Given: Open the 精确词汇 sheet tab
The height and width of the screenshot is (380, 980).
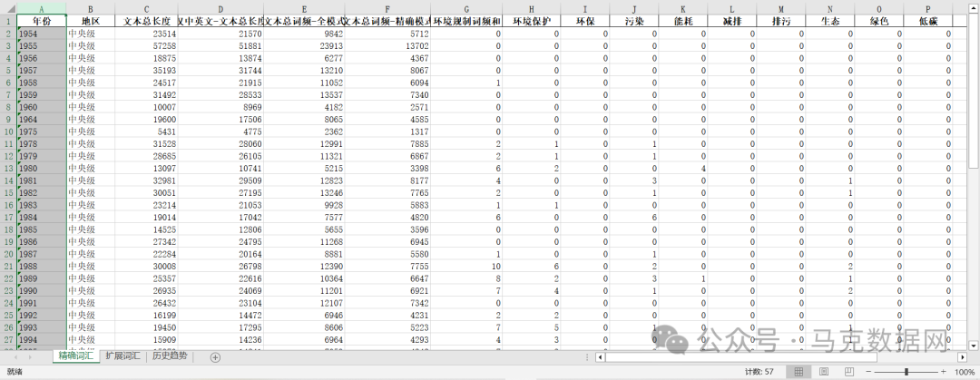Looking at the screenshot, I should pyautogui.click(x=75, y=357).
